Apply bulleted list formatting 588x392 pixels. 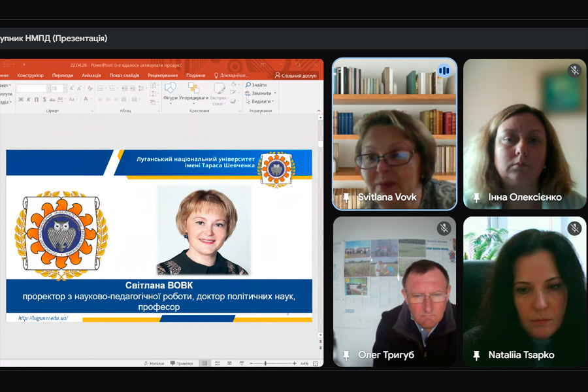[100, 88]
